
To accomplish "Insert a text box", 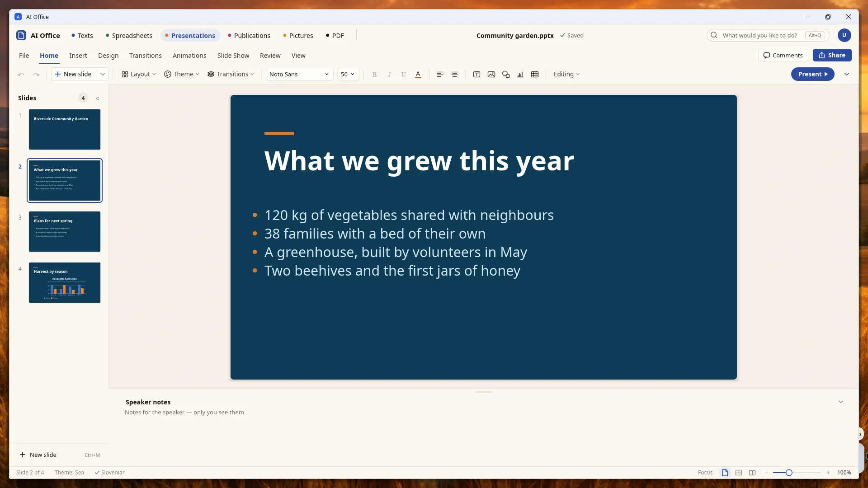I will [x=476, y=75].
